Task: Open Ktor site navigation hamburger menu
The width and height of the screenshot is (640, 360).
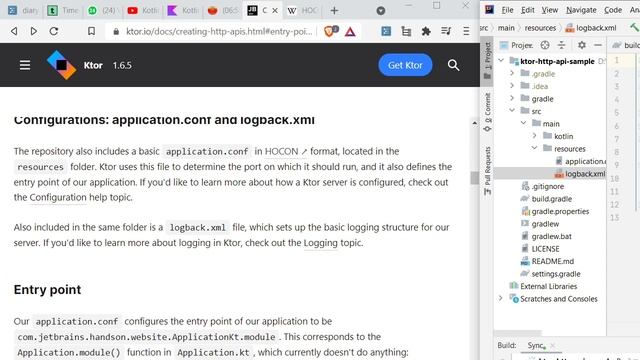Action: [x=25, y=65]
